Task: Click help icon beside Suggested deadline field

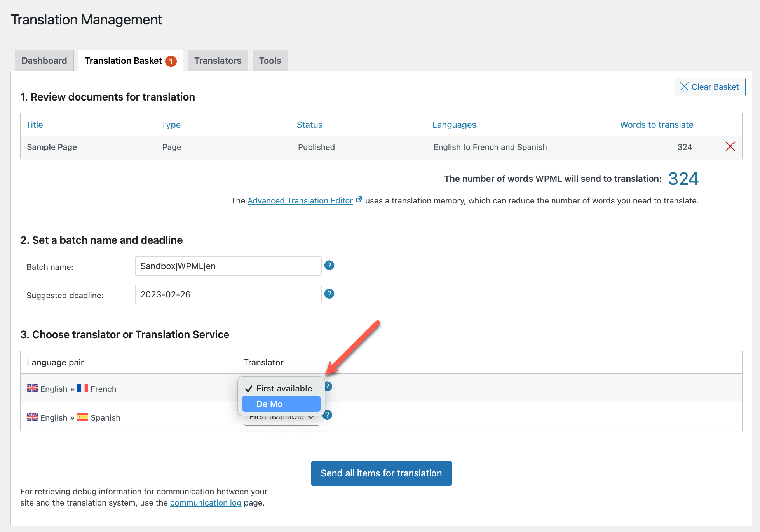Action: [329, 294]
